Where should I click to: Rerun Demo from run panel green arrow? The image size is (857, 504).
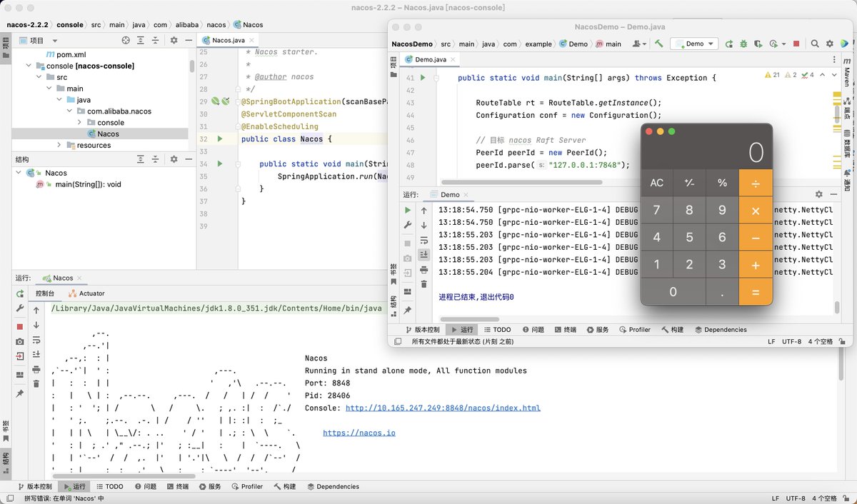tap(408, 211)
